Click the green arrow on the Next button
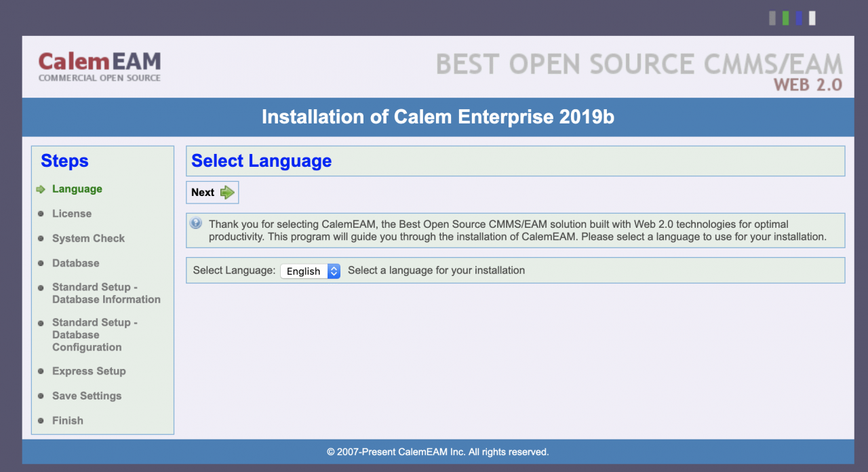868x472 pixels. pos(227,193)
